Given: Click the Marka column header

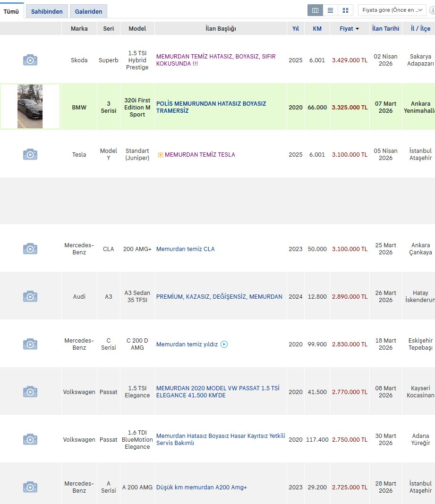Looking at the screenshot, I should [x=79, y=29].
